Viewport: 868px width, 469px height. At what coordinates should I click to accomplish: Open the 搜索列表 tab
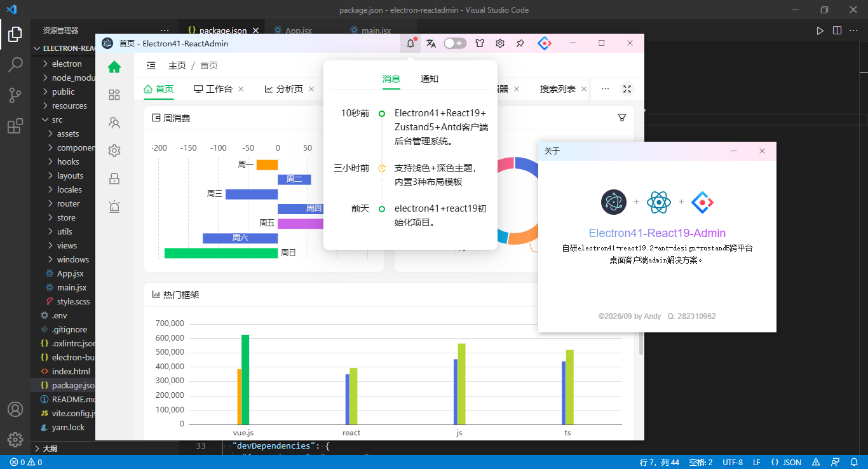click(558, 89)
